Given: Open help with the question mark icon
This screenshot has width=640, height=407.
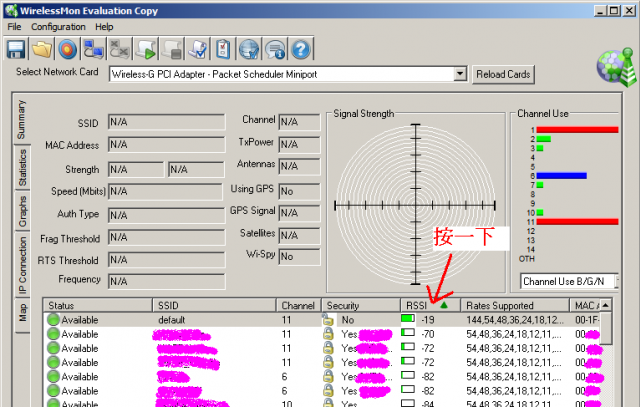Looking at the screenshot, I should (301, 49).
